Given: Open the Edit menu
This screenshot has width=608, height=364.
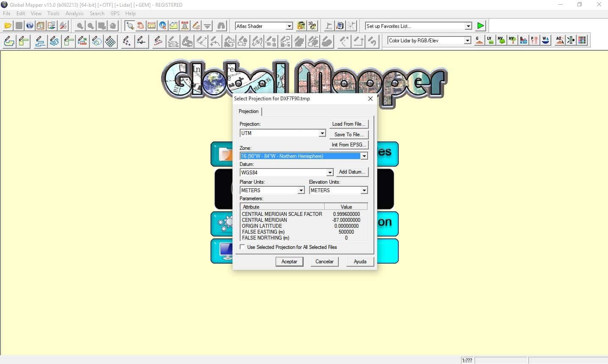Looking at the screenshot, I should pyautogui.click(x=21, y=14).
